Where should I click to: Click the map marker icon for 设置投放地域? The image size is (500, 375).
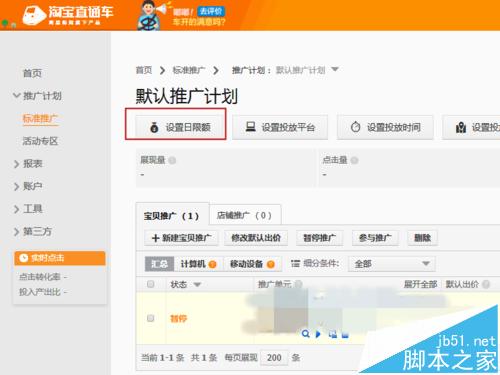[x=461, y=127]
